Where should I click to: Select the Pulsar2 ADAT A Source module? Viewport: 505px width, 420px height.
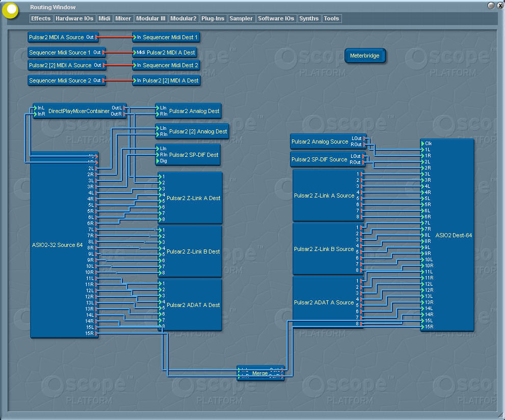coord(324,302)
